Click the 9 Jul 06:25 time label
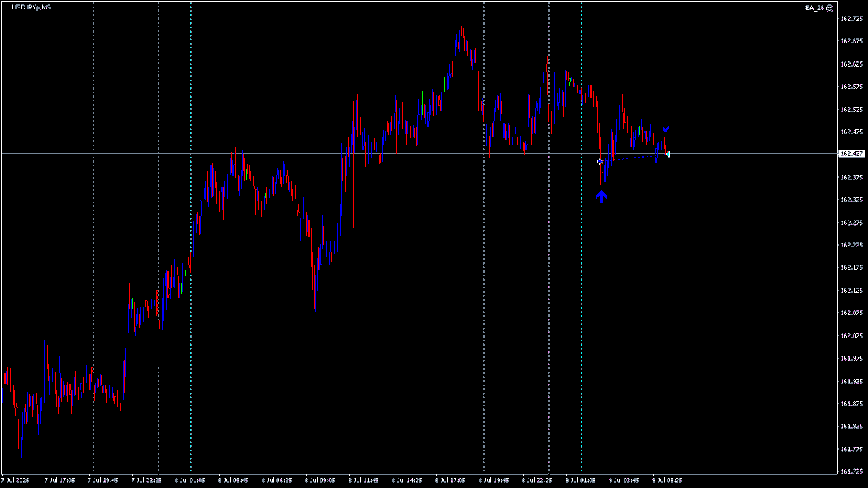 click(667, 479)
